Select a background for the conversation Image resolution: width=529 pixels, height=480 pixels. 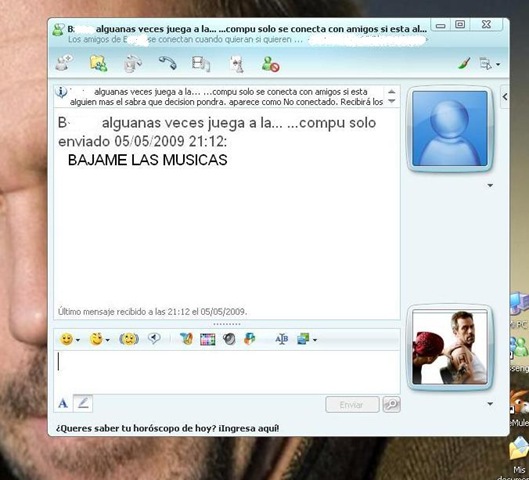(303, 339)
